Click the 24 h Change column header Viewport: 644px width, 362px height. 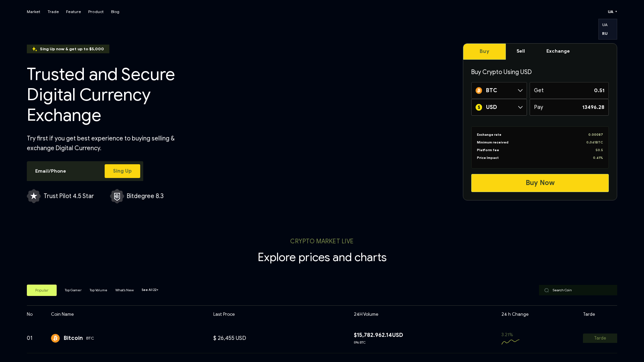tap(515, 314)
